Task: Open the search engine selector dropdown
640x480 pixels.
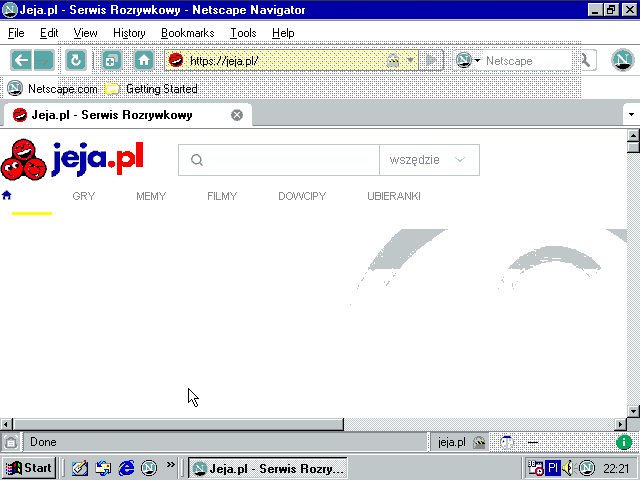Action: [468, 60]
